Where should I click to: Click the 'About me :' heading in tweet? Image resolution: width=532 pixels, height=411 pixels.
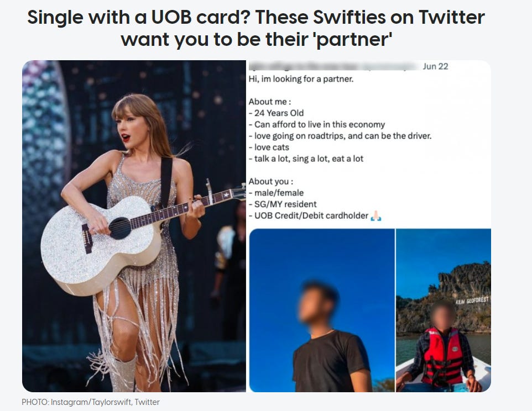270,102
